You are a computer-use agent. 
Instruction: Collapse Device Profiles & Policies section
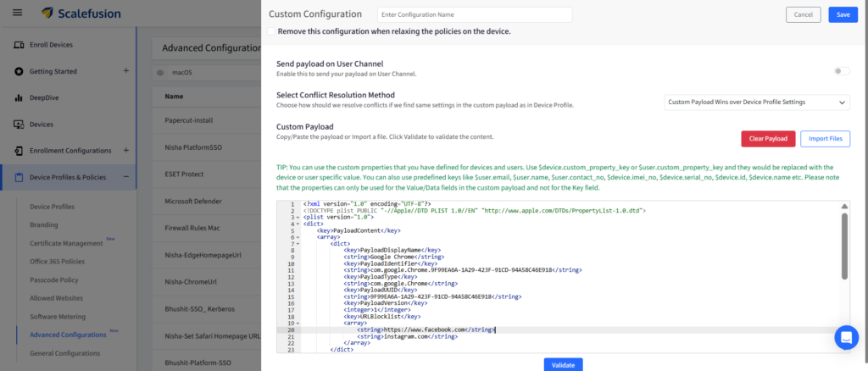click(x=125, y=177)
